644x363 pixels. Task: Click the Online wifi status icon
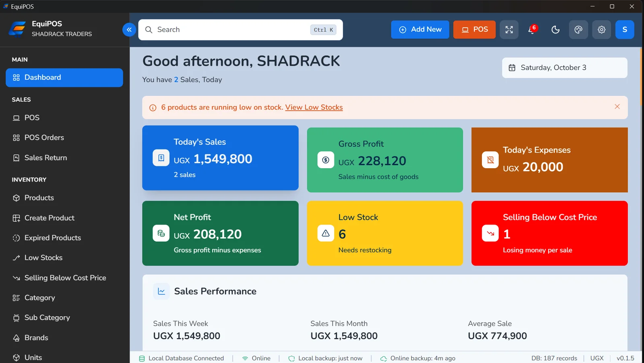click(245, 359)
